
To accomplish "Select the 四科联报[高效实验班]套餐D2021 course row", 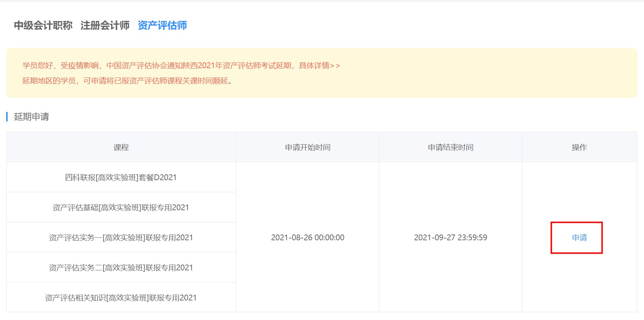I will click(x=121, y=178).
